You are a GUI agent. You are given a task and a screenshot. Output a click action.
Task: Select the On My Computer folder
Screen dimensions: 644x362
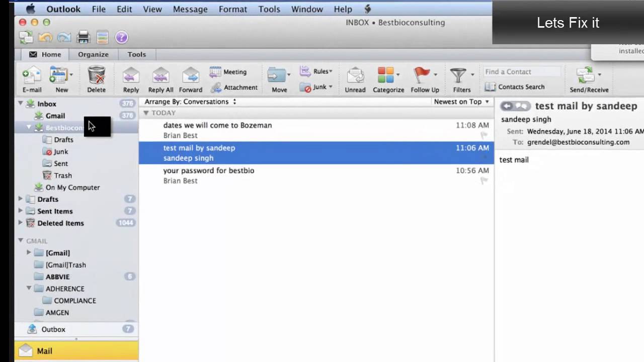72,188
